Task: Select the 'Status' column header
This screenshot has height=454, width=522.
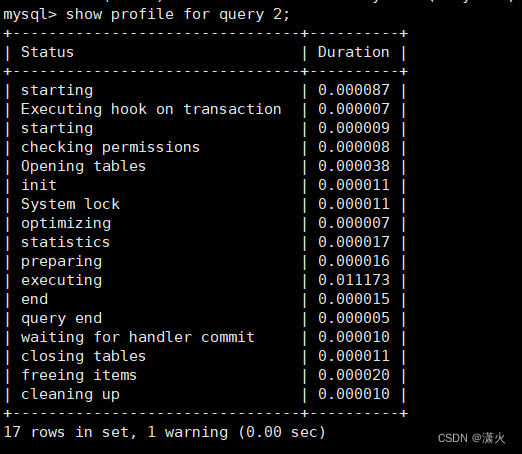Action: click(47, 52)
